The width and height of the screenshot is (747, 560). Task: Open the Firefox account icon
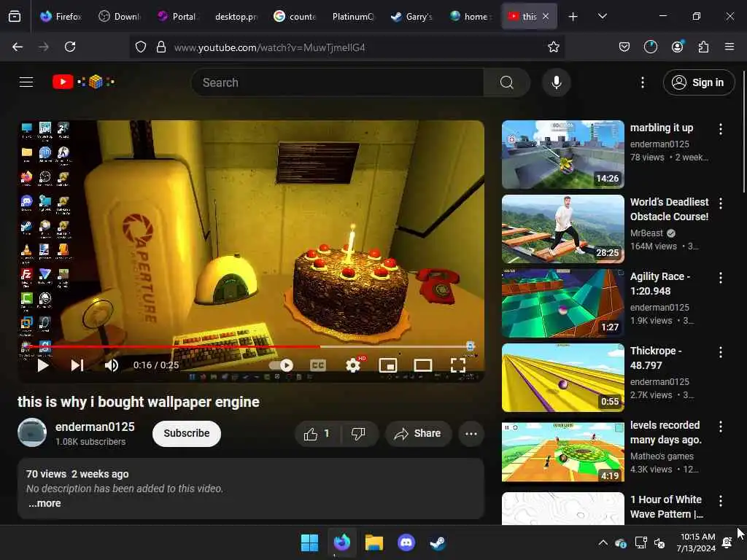tap(677, 47)
